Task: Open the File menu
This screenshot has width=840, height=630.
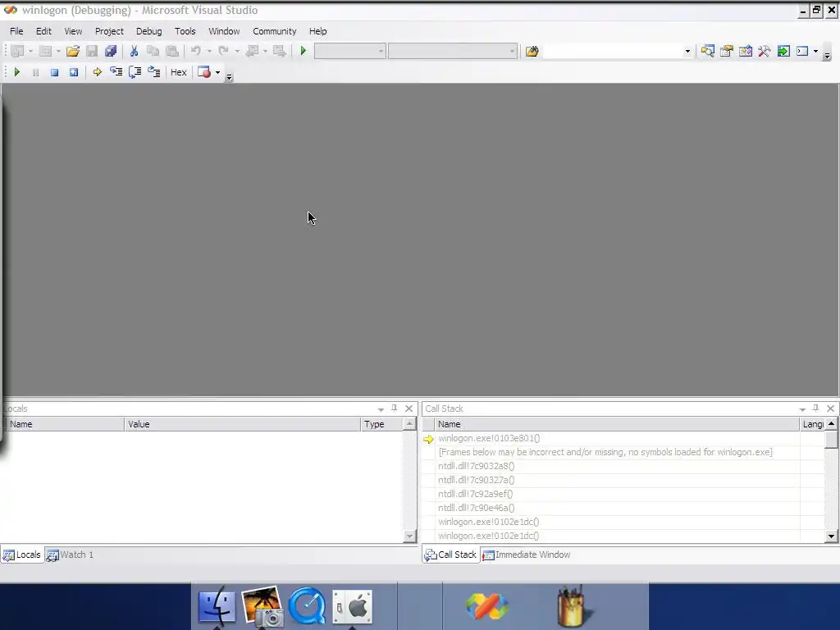Action: [x=16, y=31]
